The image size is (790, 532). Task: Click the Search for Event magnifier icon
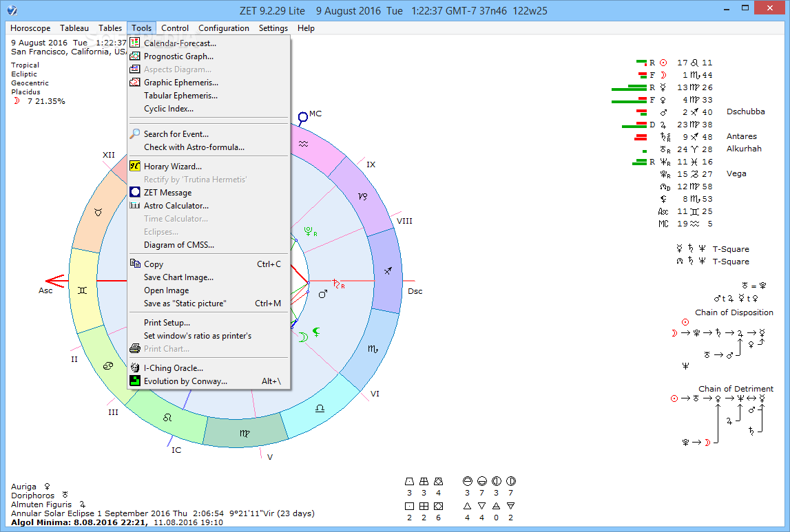point(134,134)
